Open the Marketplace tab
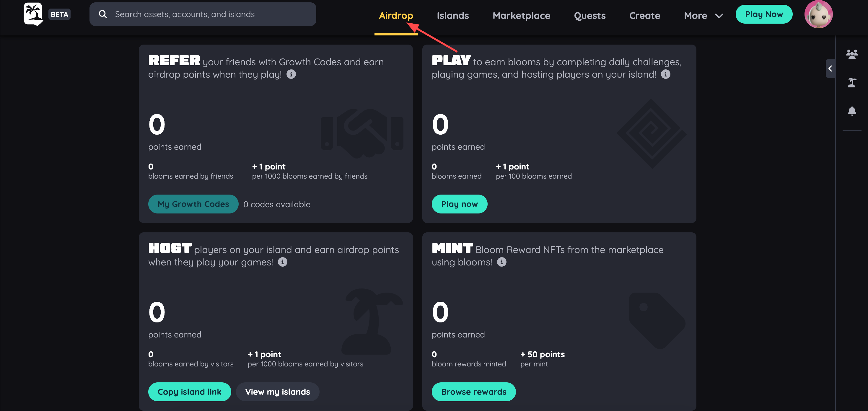 (x=521, y=15)
